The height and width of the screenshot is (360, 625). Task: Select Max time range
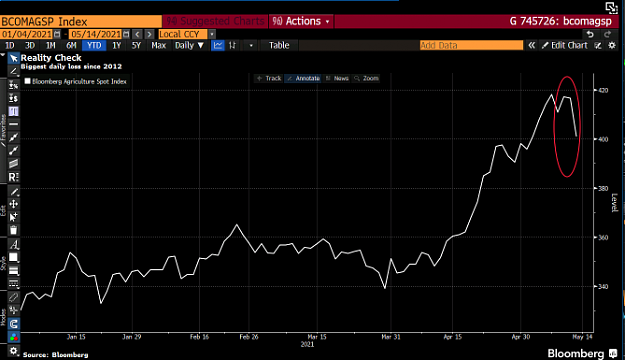click(158, 45)
